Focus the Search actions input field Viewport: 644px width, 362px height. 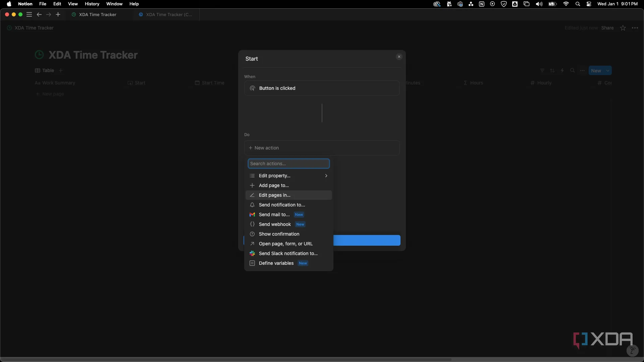(289, 164)
